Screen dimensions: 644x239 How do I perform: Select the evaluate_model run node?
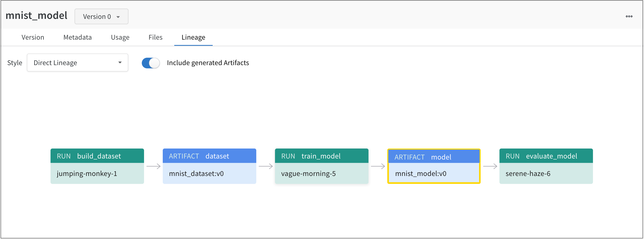click(x=546, y=156)
